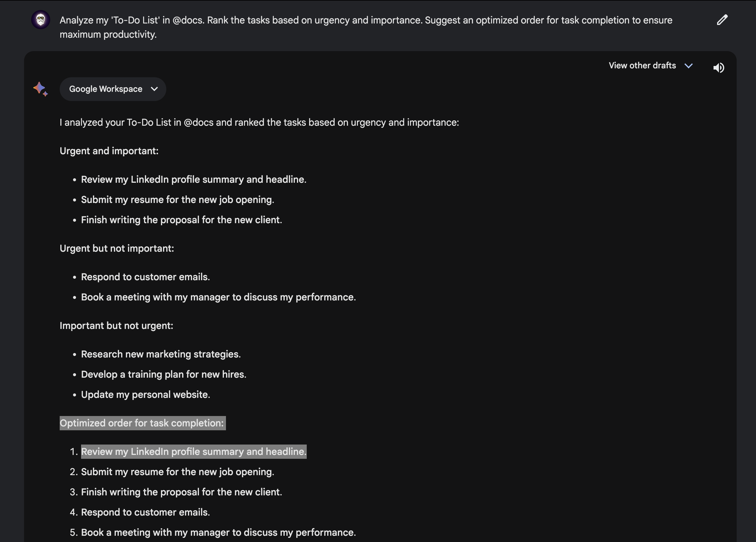Click 'Submit my resume for the new job opening'

178,199
